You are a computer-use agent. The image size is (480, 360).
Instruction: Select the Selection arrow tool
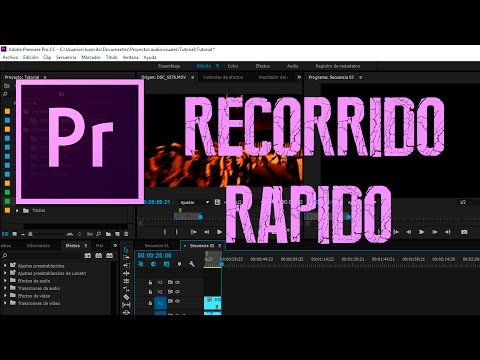[126, 250]
